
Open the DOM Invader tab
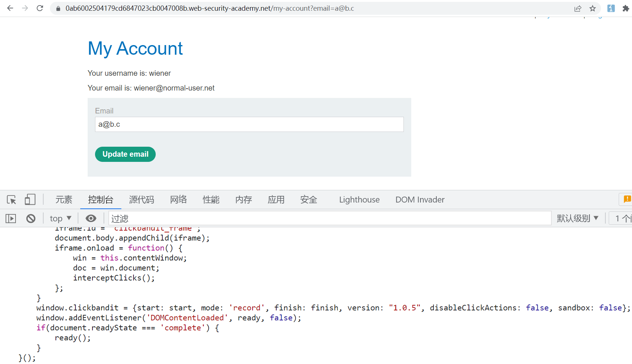(420, 200)
